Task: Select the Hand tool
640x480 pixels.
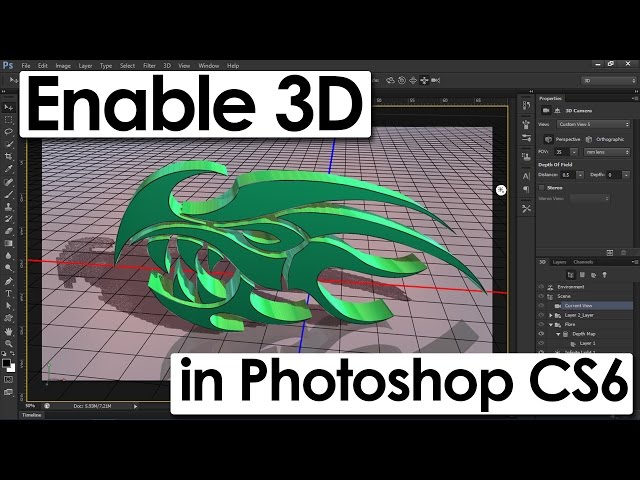Action: (9, 331)
